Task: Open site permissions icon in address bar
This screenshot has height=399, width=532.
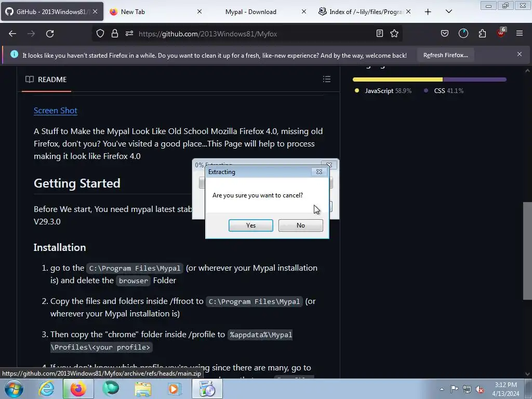Action: coord(129,33)
